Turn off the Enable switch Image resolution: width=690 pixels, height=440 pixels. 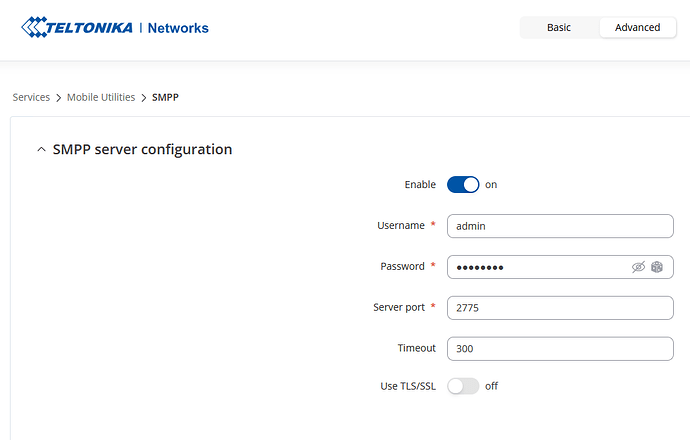[463, 184]
